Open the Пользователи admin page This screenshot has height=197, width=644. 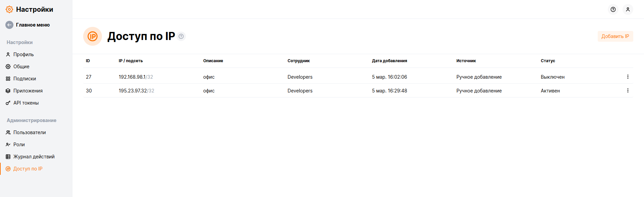[x=30, y=132]
